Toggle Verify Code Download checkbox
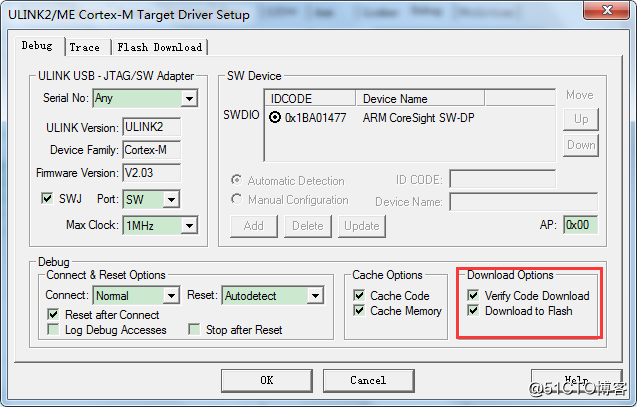637x407 pixels. (x=473, y=295)
